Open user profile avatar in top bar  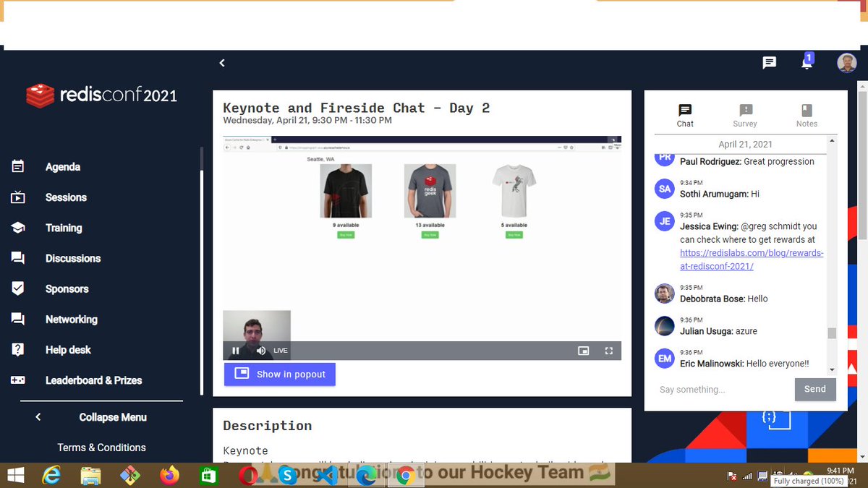coord(847,63)
